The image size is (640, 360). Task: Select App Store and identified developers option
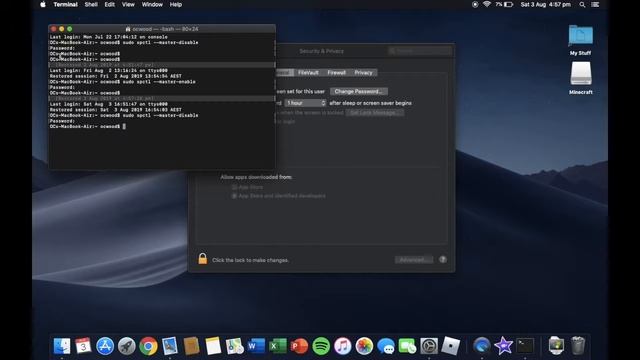click(234, 196)
